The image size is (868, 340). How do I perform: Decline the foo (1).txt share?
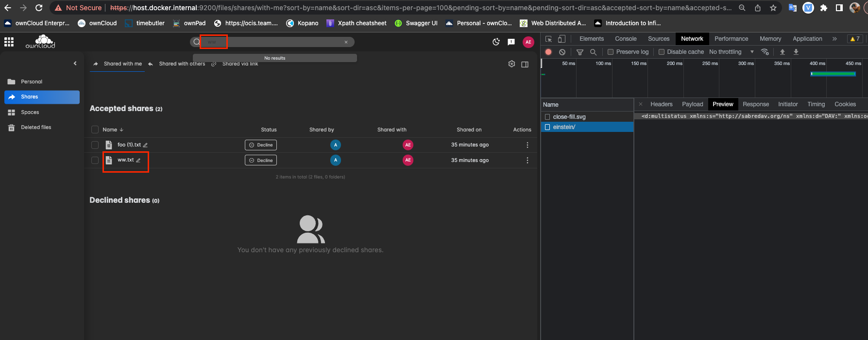pyautogui.click(x=261, y=145)
